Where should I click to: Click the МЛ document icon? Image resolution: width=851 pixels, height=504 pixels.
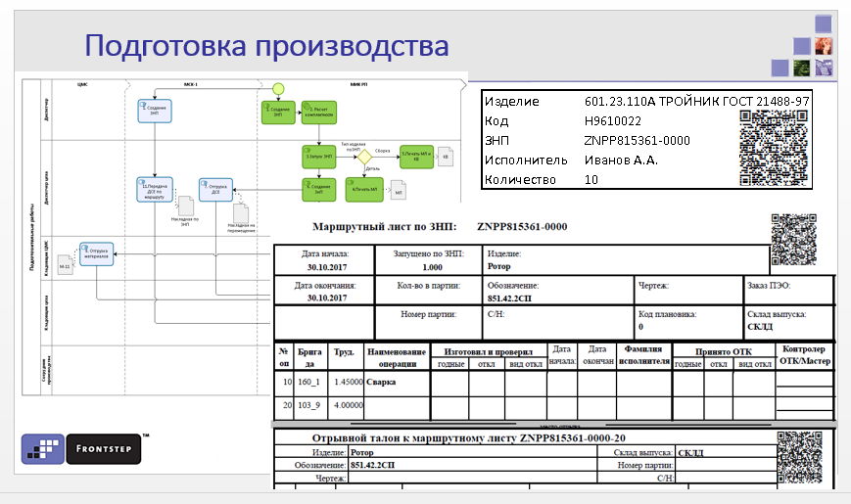click(399, 192)
